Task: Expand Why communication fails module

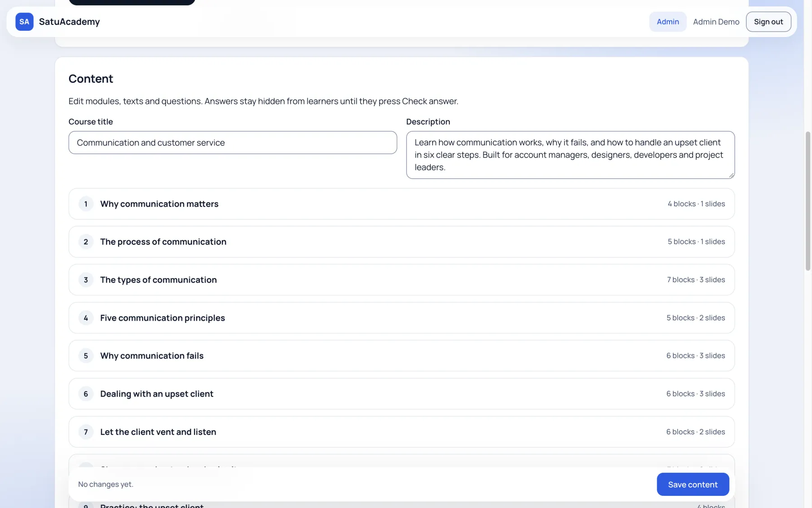Action: click(401, 356)
